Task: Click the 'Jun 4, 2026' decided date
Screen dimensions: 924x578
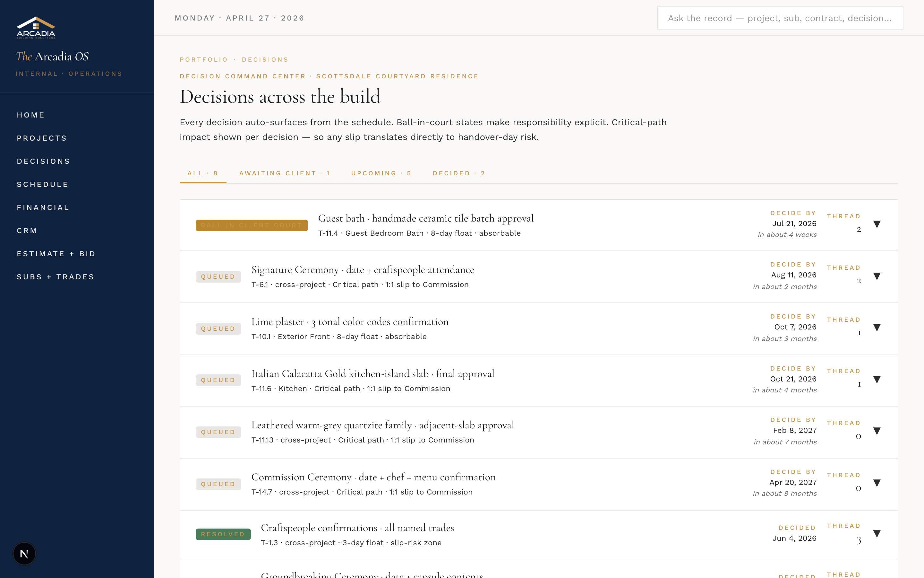Action: (794, 538)
